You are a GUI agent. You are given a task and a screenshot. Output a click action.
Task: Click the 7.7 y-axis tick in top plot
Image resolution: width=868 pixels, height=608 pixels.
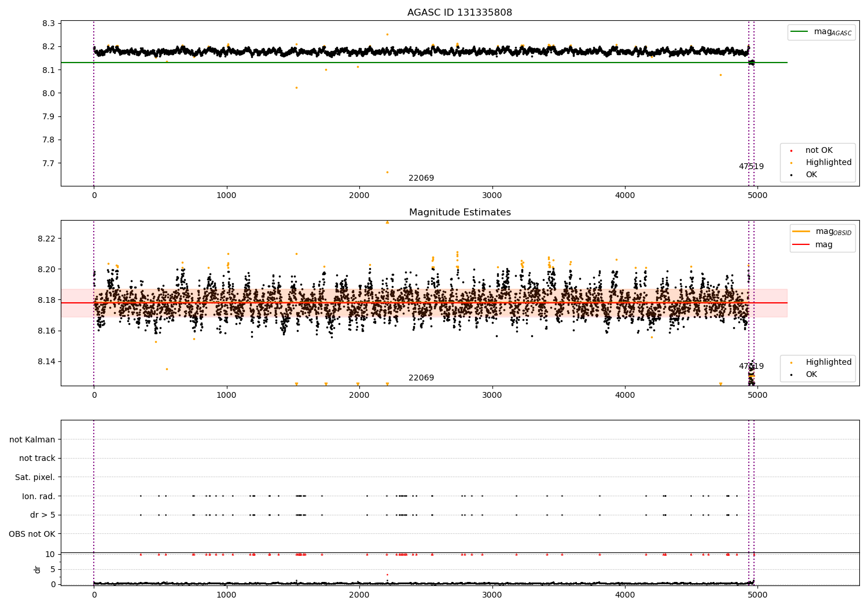click(x=49, y=163)
